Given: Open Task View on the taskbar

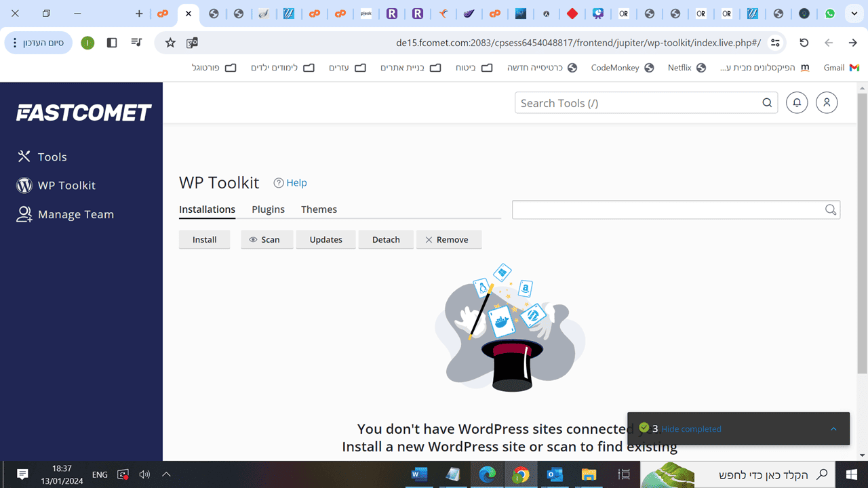Looking at the screenshot, I should (x=625, y=474).
